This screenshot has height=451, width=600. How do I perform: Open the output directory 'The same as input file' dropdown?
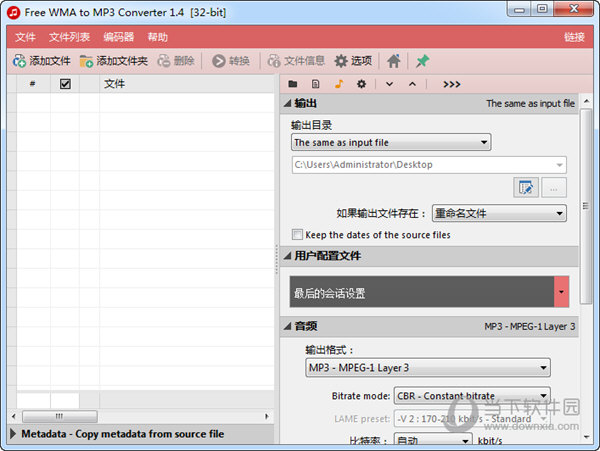tap(391, 143)
